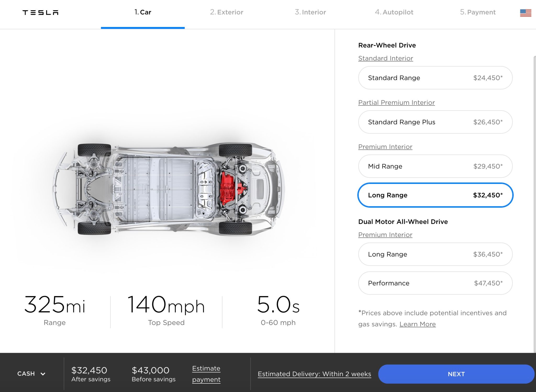
Task: Open Estimated Delivery details link
Action: (314, 374)
